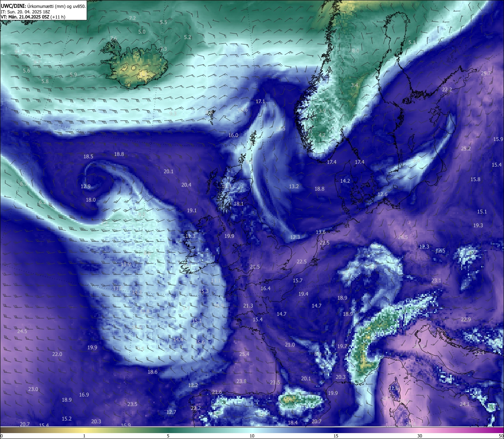
Task: Click the precipitation color scale bar
Action: [x=252, y=430]
